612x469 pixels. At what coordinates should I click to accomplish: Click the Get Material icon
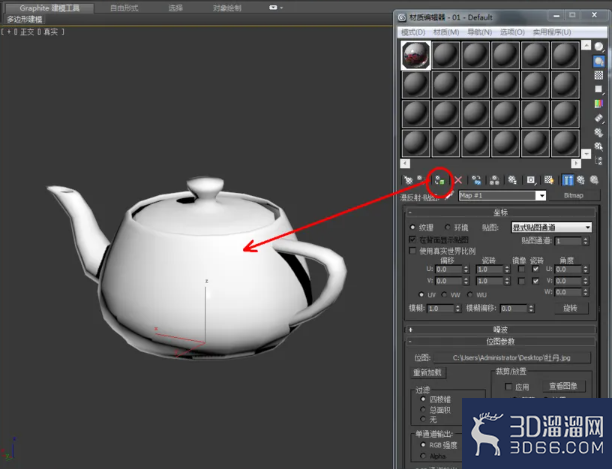408,180
